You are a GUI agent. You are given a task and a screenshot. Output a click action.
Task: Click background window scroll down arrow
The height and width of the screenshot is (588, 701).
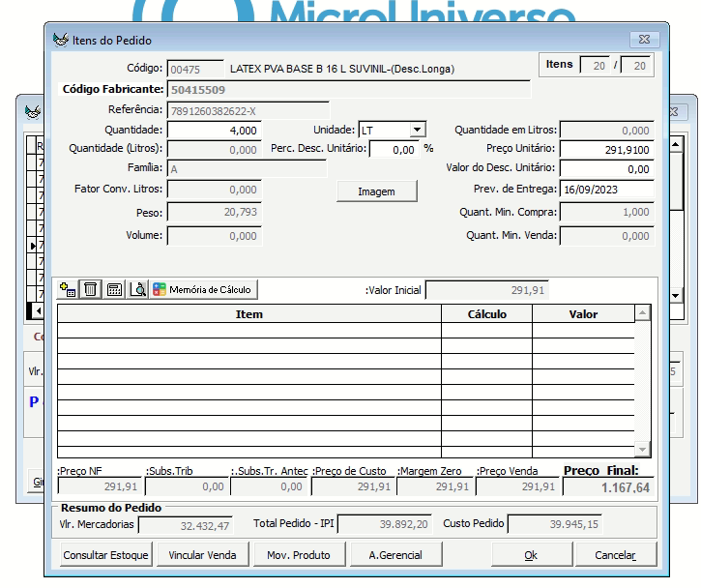click(x=676, y=295)
